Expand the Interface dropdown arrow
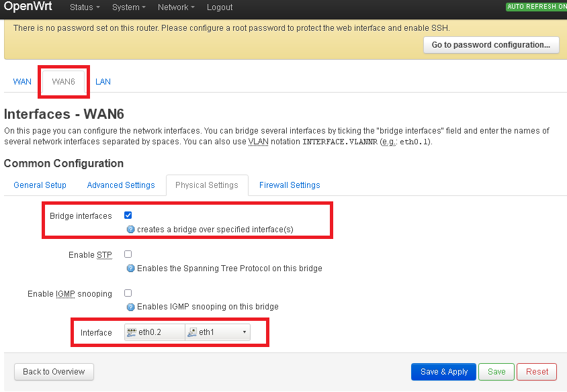The width and height of the screenshot is (567, 392). click(x=245, y=332)
